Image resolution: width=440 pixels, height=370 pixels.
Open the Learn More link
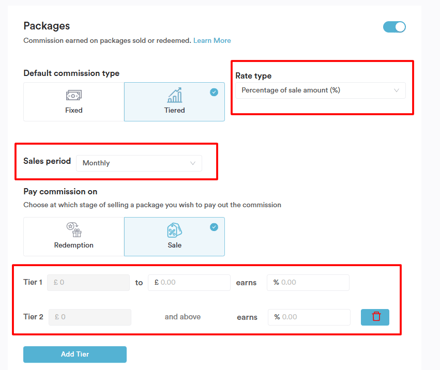(212, 41)
